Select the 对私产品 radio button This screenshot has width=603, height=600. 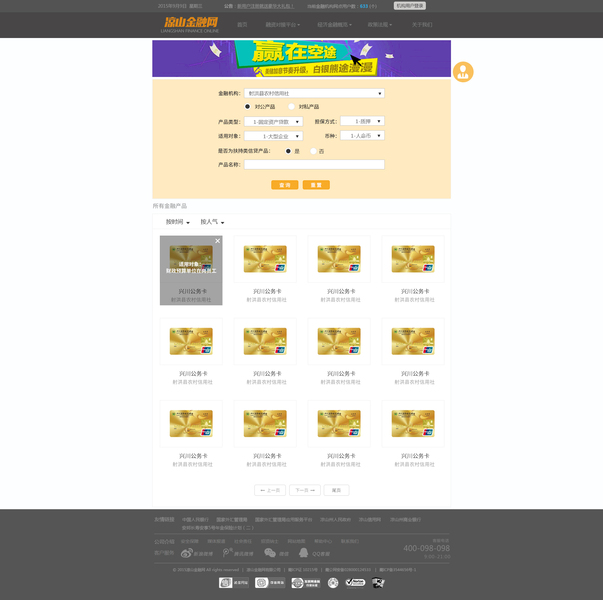tap(292, 107)
